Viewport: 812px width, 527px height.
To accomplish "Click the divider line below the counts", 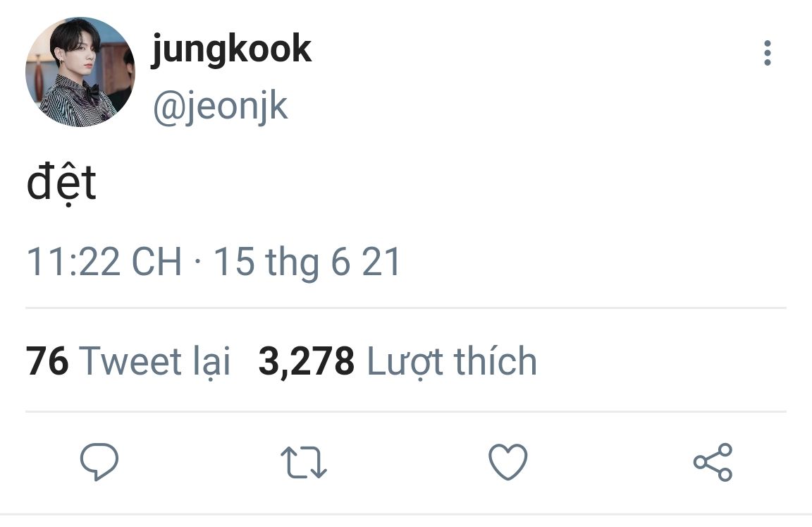I will point(406,412).
